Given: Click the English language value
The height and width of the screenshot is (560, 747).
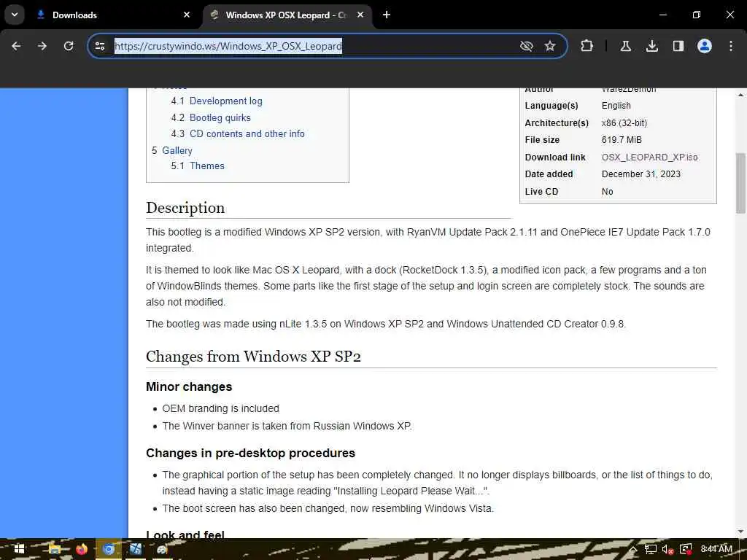Looking at the screenshot, I should click(616, 106).
